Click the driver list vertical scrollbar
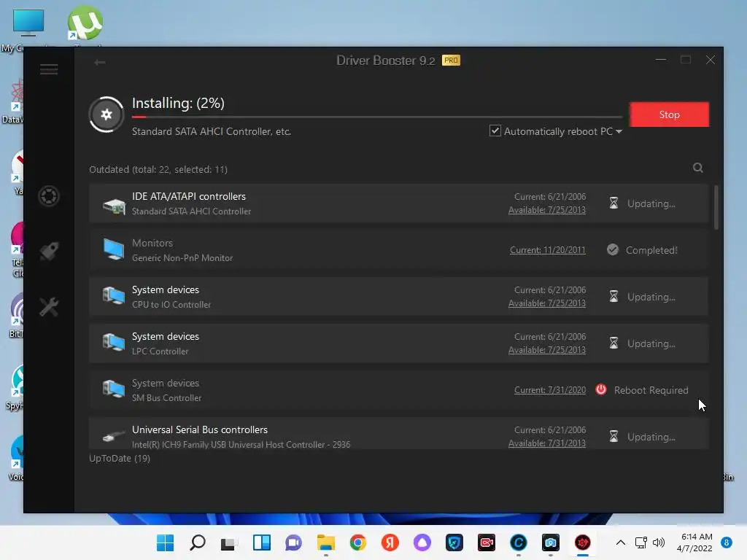Screen dimensions: 747x560 click(x=716, y=208)
